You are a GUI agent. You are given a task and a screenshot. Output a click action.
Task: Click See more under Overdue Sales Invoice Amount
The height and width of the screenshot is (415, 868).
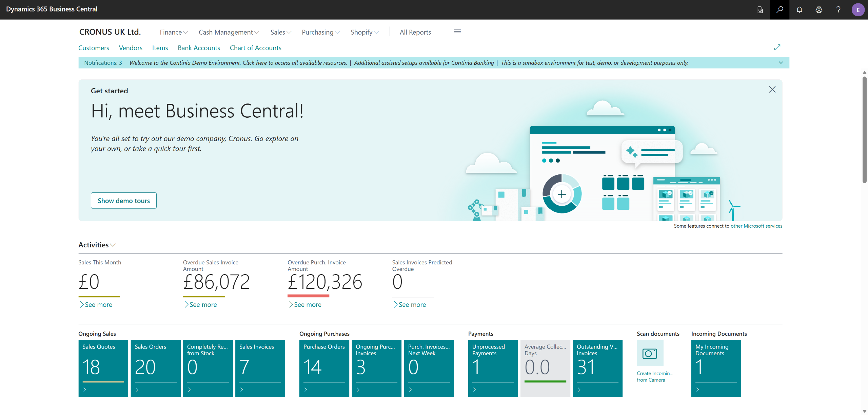tap(200, 305)
